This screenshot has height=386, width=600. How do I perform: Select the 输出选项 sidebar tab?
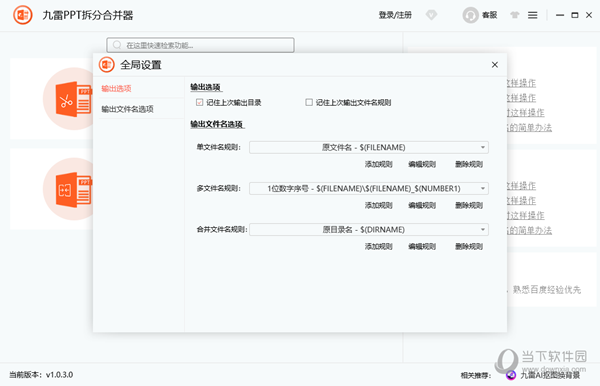pos(116,88)
